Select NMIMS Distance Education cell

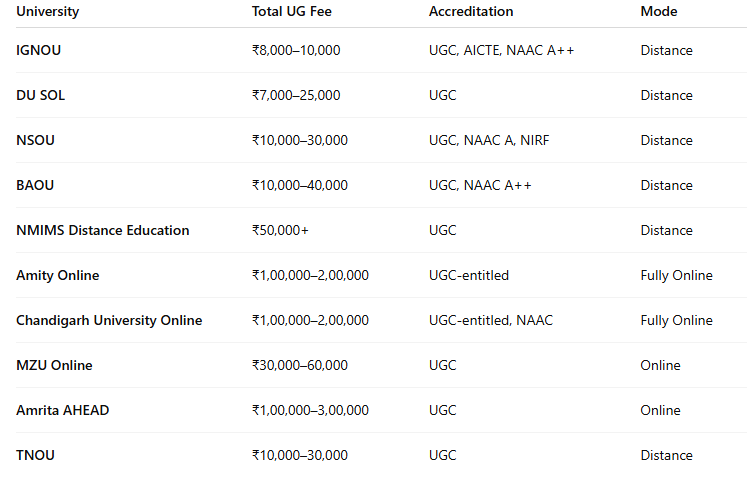point(103,230)
